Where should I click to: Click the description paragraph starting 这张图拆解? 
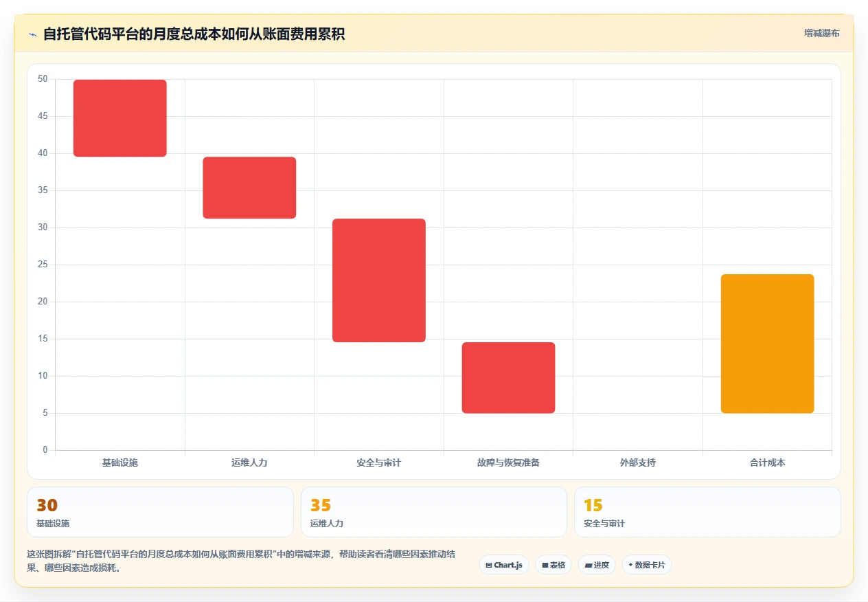(242, 561)
